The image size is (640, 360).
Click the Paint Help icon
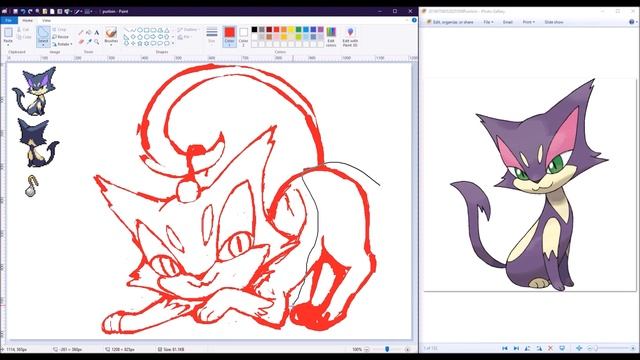(x=414, y=20)
